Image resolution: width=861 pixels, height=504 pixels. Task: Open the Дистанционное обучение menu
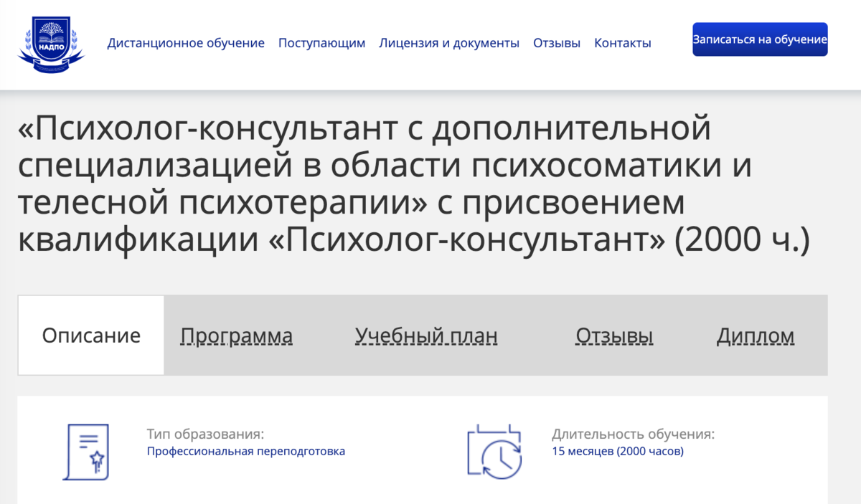tap(187, 43)
